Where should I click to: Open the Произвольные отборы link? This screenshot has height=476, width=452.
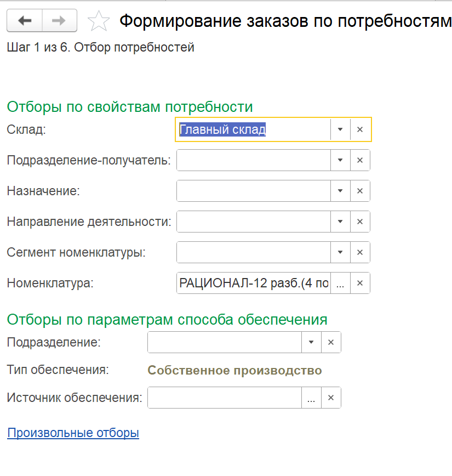73,433
